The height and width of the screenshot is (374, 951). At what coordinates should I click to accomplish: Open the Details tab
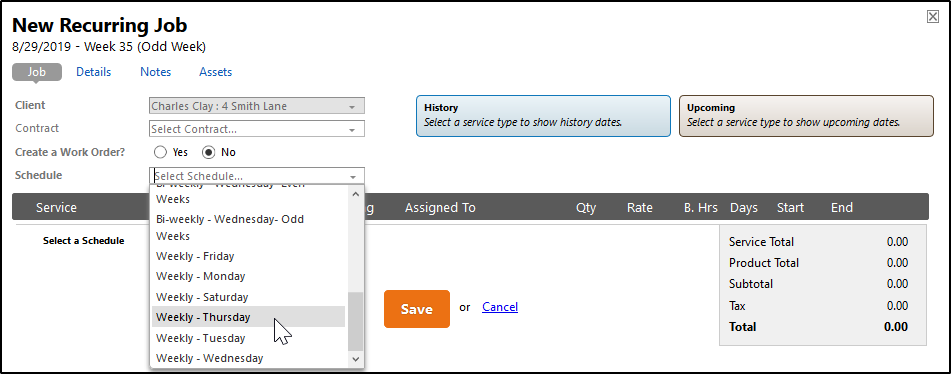point(93,72)
